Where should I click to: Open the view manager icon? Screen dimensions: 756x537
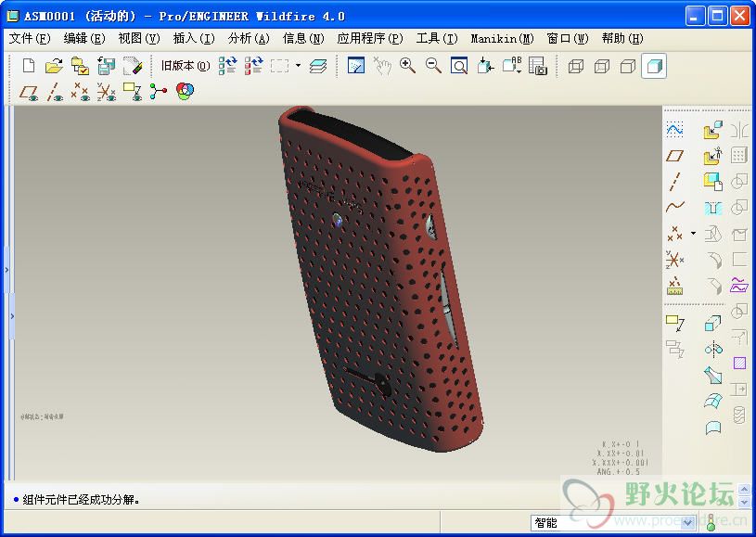tap(538, 66)
